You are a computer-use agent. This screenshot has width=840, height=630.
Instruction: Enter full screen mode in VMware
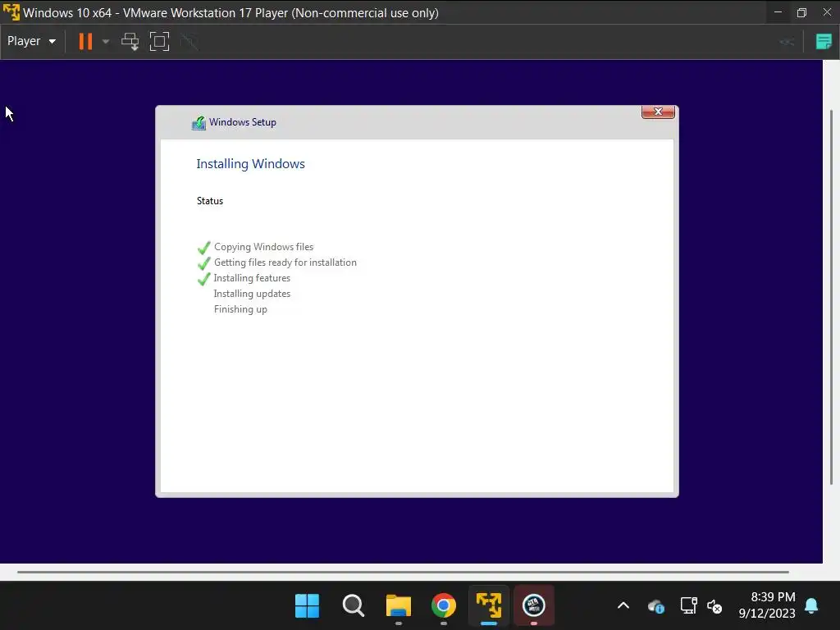159,41
